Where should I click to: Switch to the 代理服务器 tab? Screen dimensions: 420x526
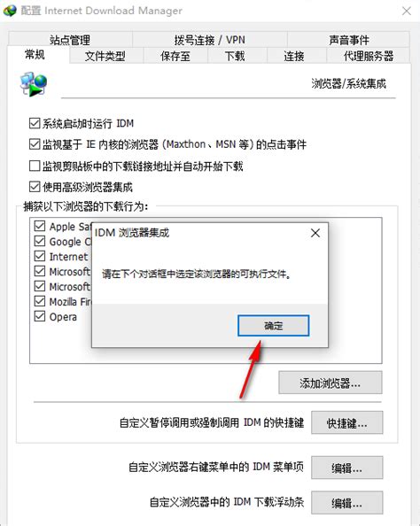coord(368,56)
